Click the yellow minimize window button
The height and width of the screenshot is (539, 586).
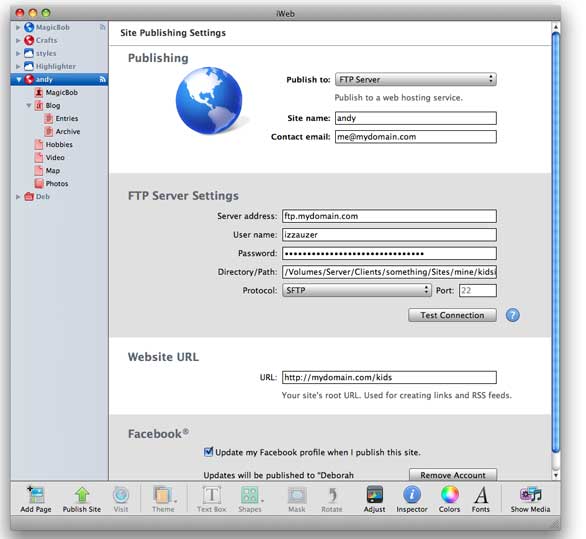tap(33, 13)
